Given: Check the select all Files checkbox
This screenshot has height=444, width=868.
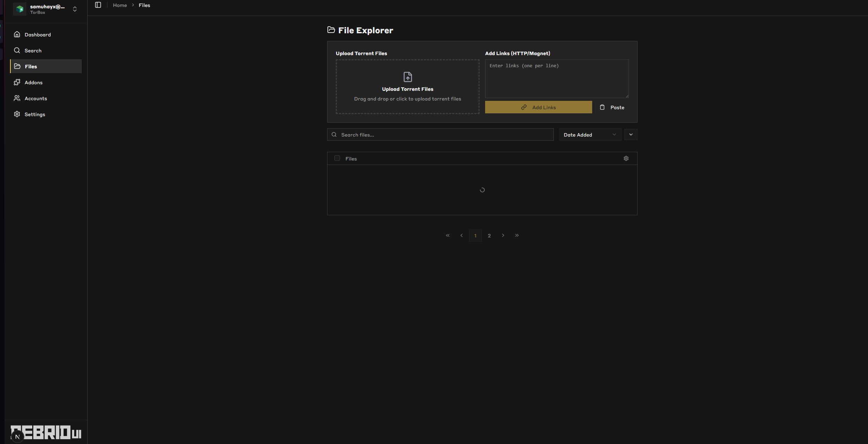Looking at the screenshot, I should pos(337,158).
